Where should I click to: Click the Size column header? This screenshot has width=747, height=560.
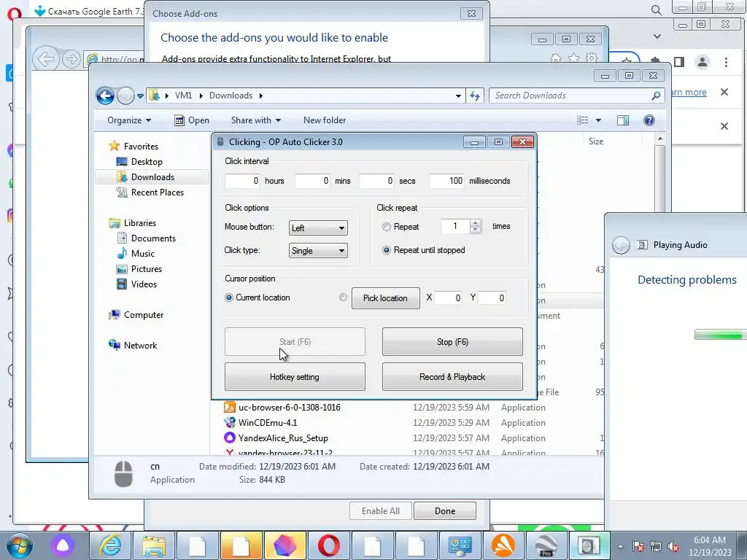click(x=595, y=141)
